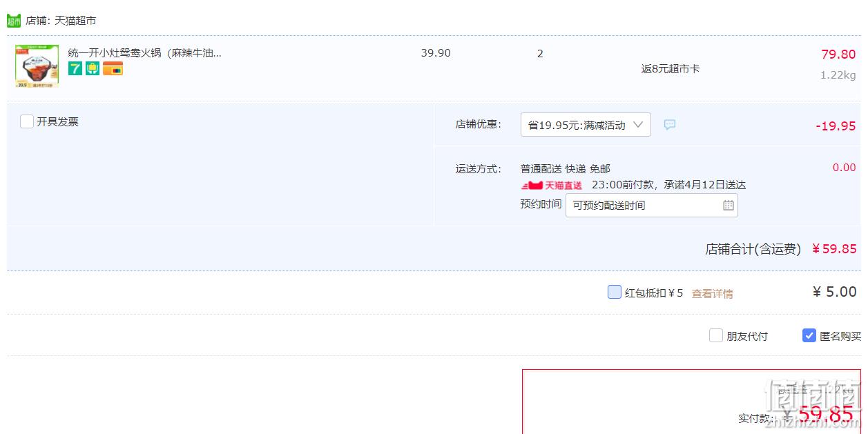Screen dimensions: 868x434
Task: Click the item subtotal 79.80
Action: (838, 54)
